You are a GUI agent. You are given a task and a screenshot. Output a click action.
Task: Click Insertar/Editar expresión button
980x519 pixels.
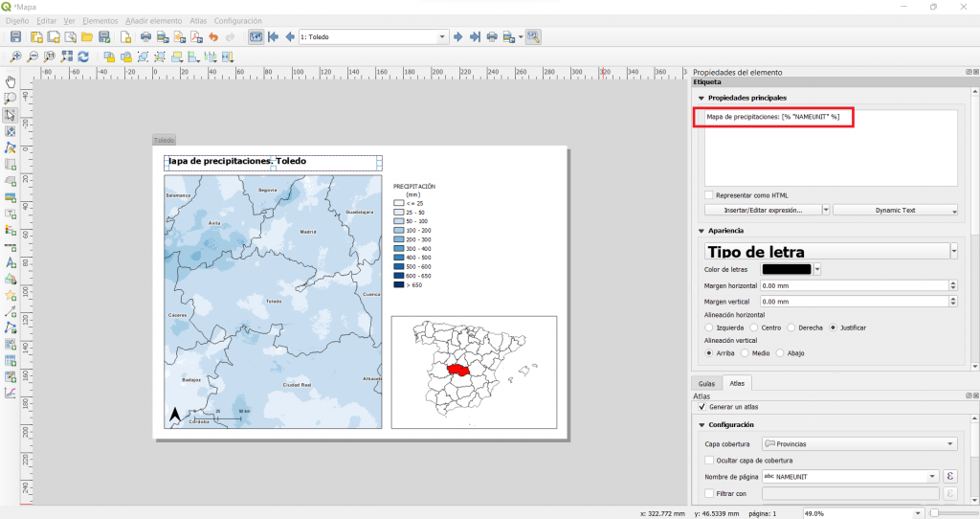(x=763, y=210)
